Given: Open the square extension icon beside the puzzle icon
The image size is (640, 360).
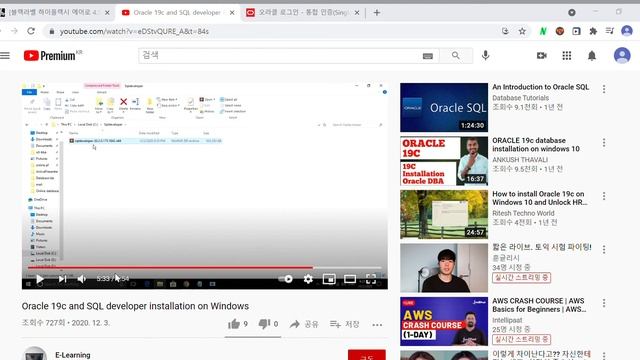Looking at the screenshot, I should (x=576, y=31).
